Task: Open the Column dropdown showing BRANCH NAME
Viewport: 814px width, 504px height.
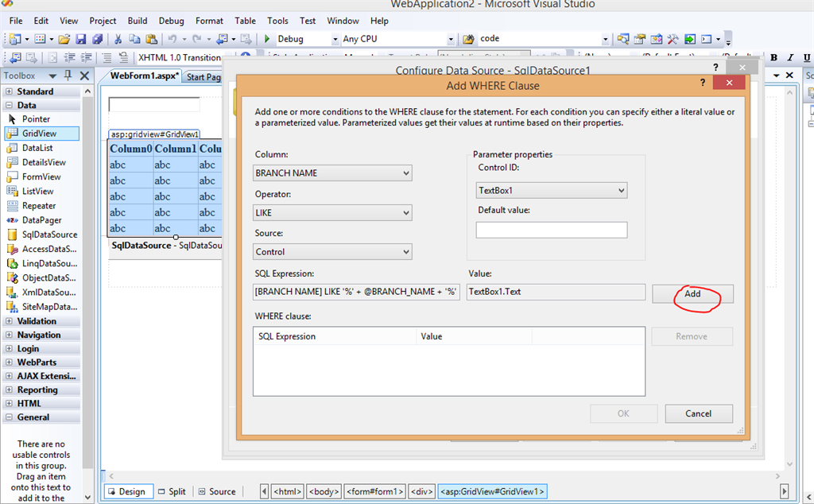Action: pos(333,173)
